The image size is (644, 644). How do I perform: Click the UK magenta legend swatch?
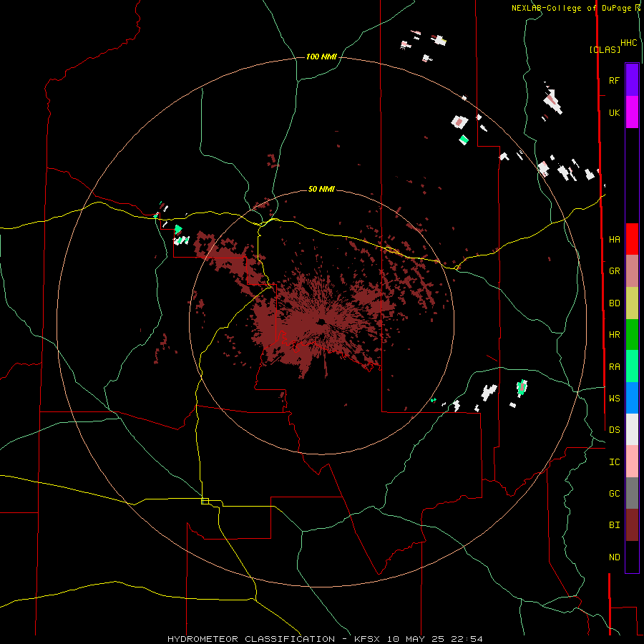[x=632, y=112]
